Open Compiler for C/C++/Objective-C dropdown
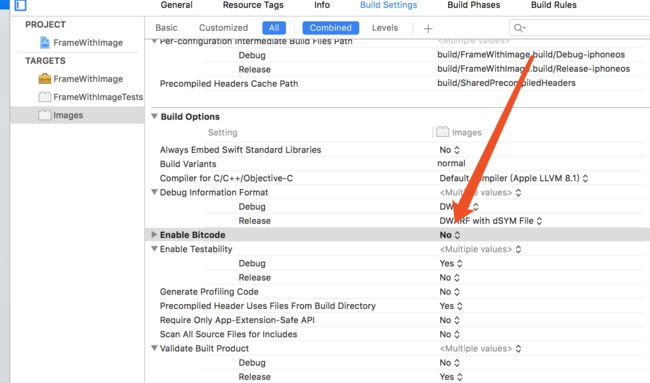 514,178
